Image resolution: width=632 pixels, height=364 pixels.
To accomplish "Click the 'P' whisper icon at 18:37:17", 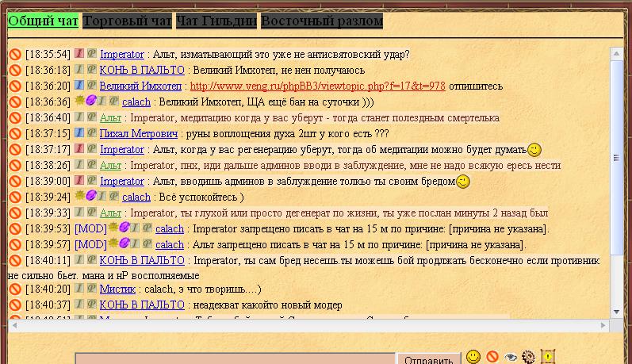I will 92,149.
